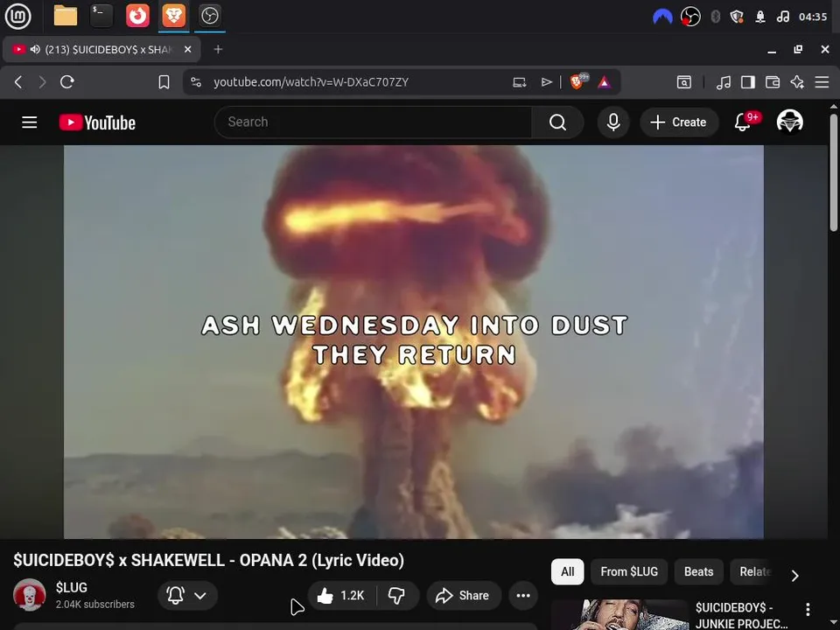840x630 pixels.
Task: Open the Brave Leo AI sparkle icon
Action: 797,82
